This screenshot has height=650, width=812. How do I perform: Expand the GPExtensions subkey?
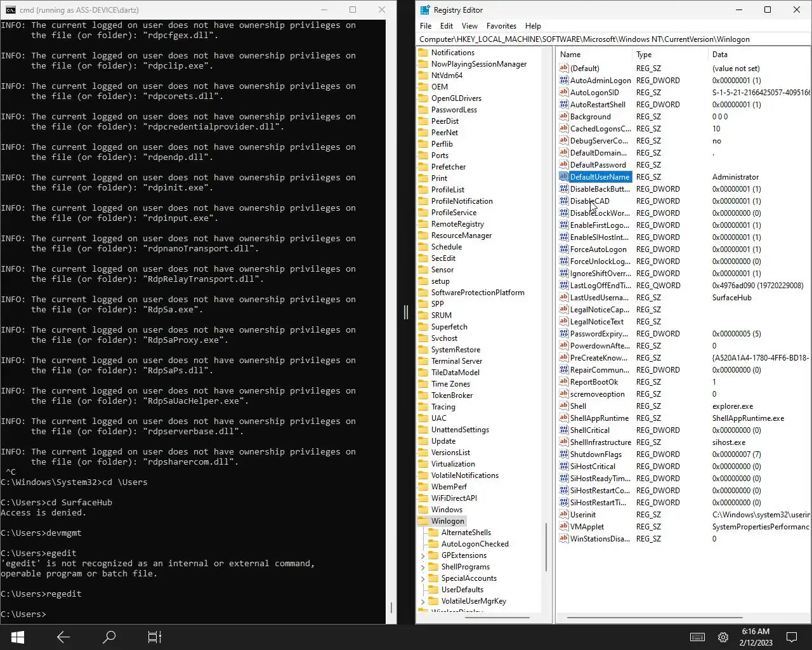[x=423, y=555]
